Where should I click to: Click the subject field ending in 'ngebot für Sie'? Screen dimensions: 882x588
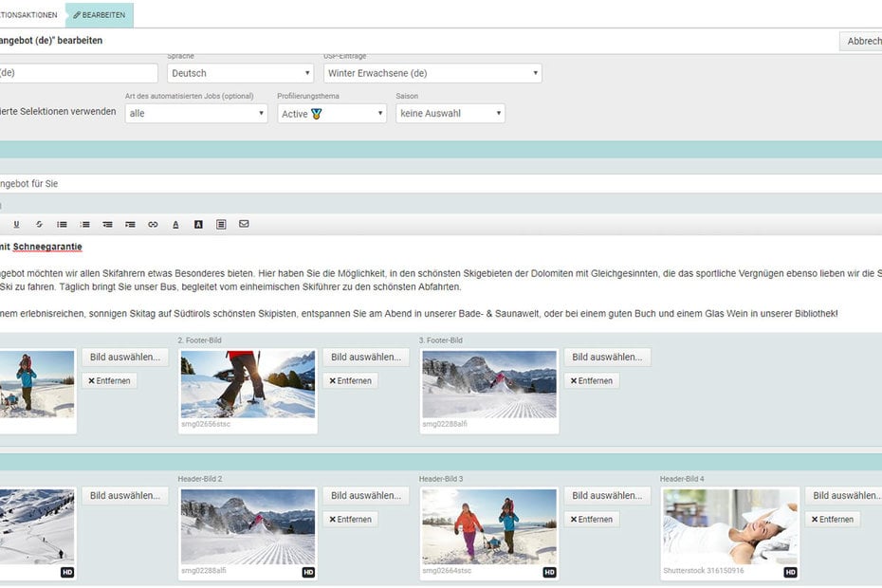[x=441, y=183]
